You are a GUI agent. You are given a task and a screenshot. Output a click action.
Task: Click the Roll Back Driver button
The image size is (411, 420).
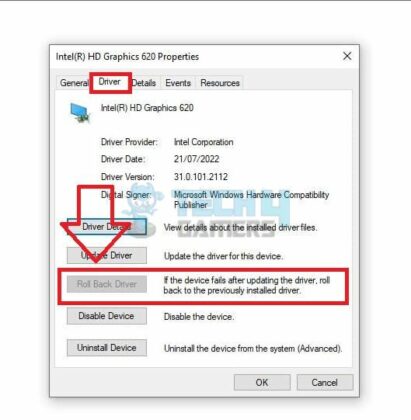point(107,284)
